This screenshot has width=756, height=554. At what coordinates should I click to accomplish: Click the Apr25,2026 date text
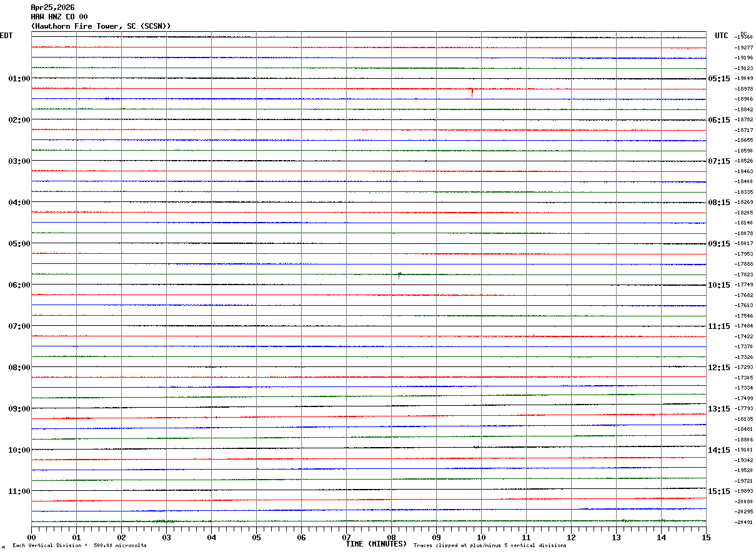[x=52, y=8]
